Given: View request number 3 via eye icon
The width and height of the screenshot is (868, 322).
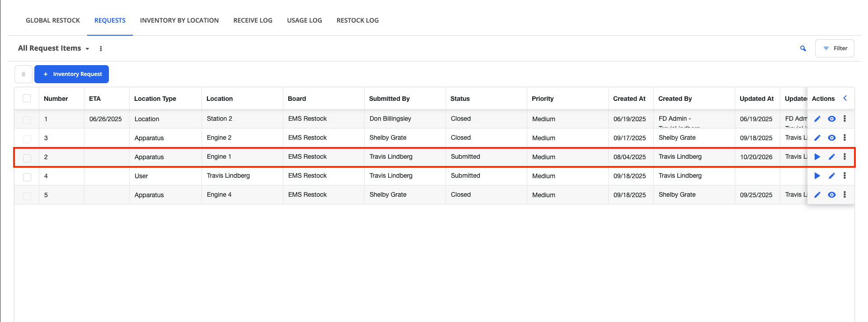Looking at the screenshot, I should pos(832,138).
